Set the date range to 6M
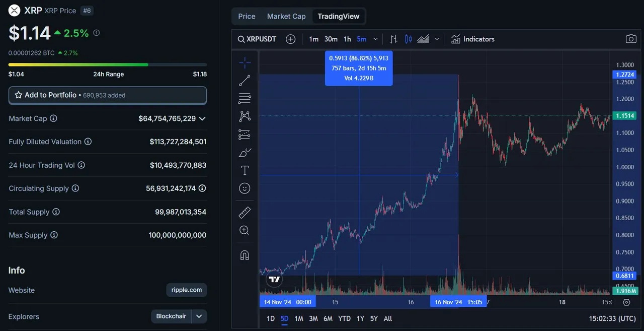The height and width of the screenshot is (331, 644). point(328,318)
